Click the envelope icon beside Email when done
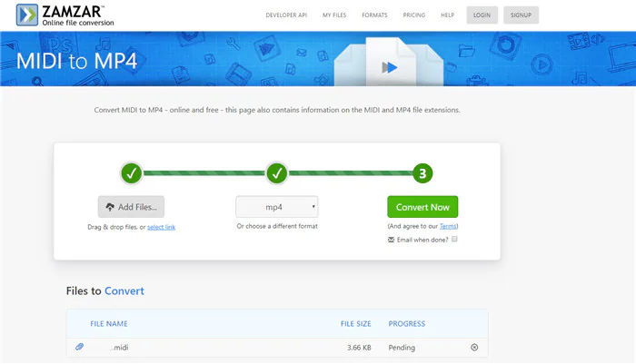This screenshot has width=636, height=364. pos(391,240)
